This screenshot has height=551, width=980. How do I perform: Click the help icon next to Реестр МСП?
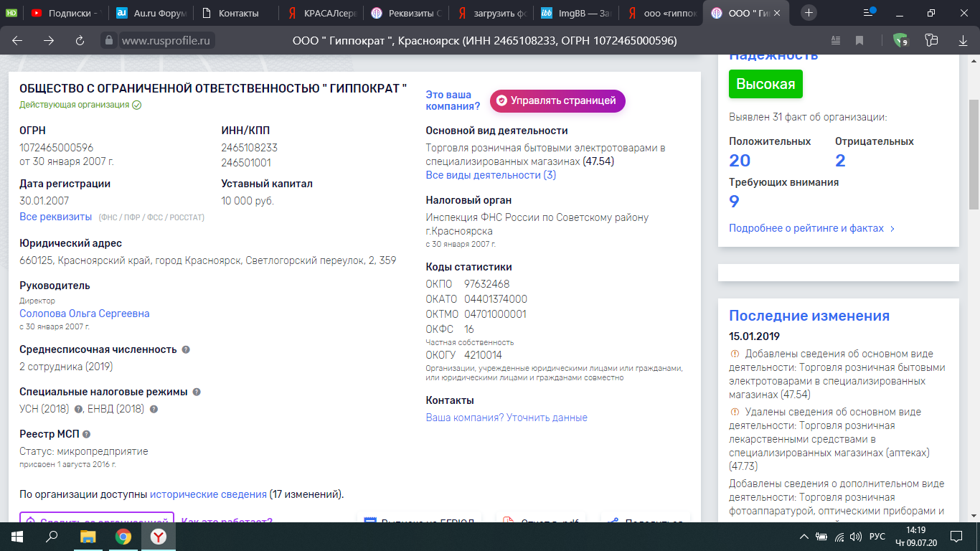tap(86, 434)
